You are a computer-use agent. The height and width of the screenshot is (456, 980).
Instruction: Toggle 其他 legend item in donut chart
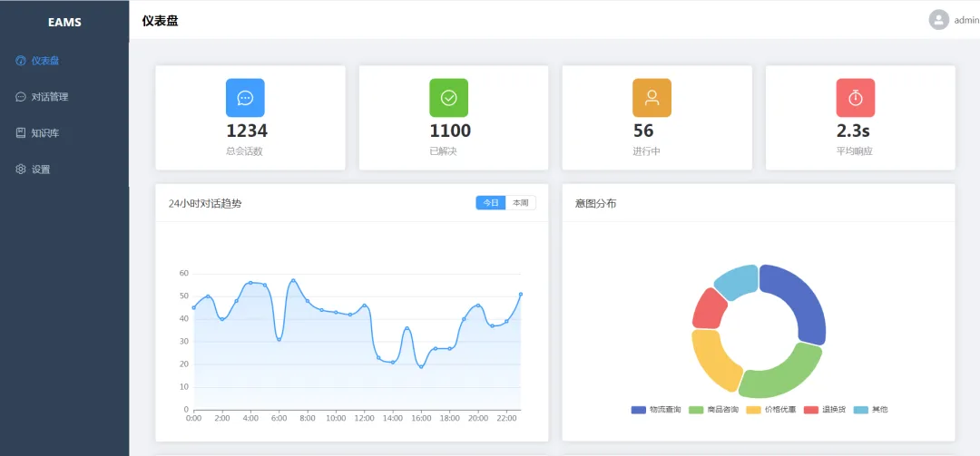[870, 410]
